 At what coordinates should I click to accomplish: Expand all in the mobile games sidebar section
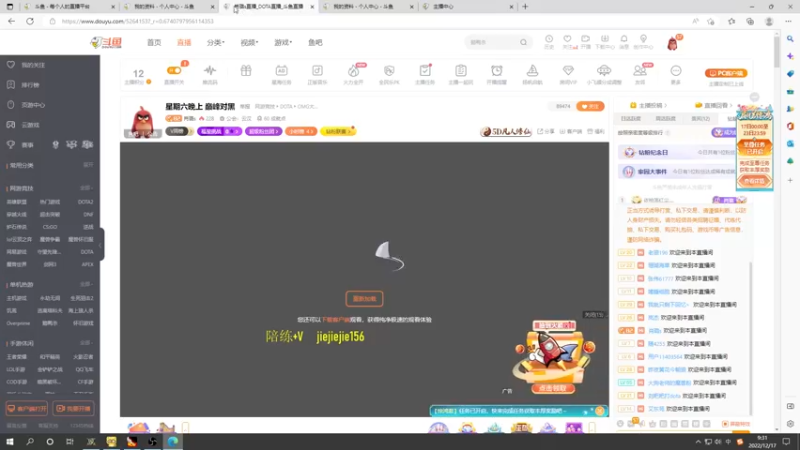pyautogui.click(x=86, y=343)
